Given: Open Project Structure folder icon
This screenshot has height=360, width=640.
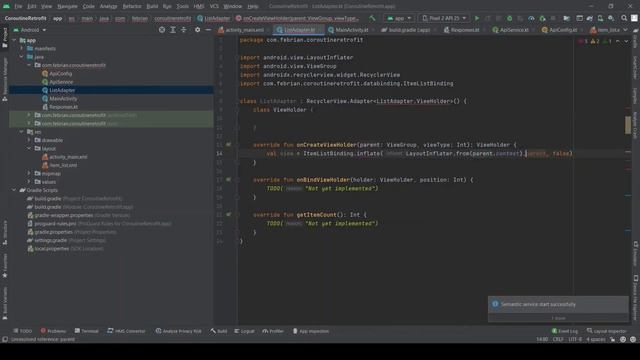Looking at the screenshot, I should tap(567, 18).
